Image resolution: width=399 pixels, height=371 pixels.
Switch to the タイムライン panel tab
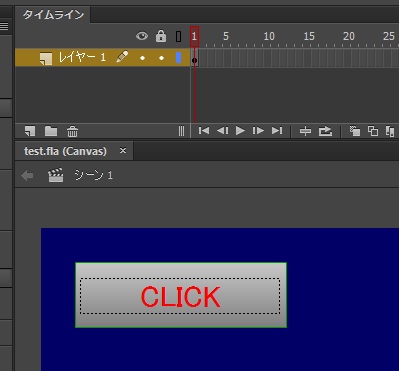point(53,15)
